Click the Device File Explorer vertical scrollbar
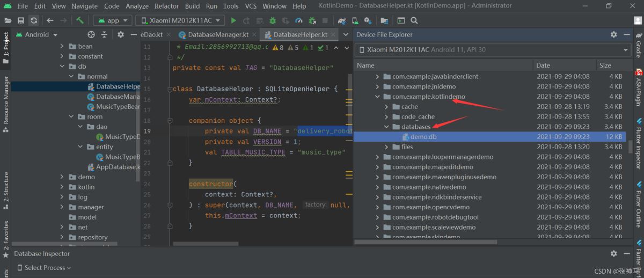644x278 pixels. pyautogui.click(x=630, y=146)
